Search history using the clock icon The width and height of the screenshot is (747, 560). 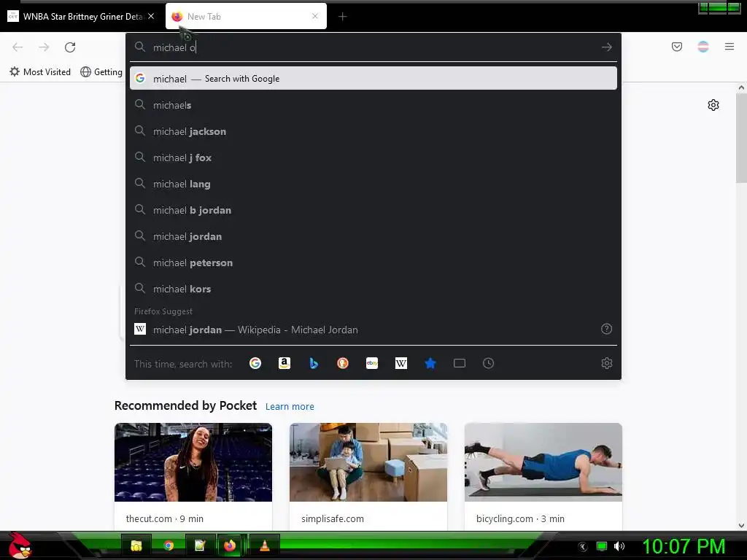pos(488,363)
